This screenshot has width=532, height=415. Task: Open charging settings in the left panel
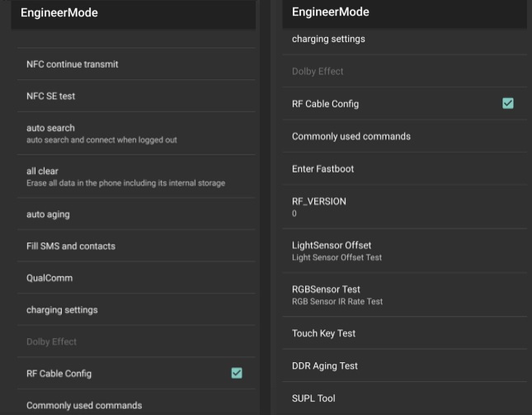click(136, 310)
